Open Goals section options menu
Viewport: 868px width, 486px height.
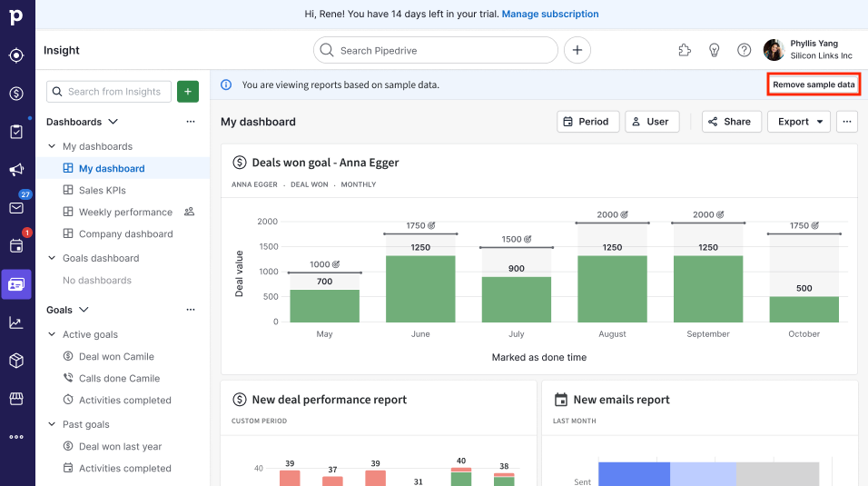click(x=191, y=309)
